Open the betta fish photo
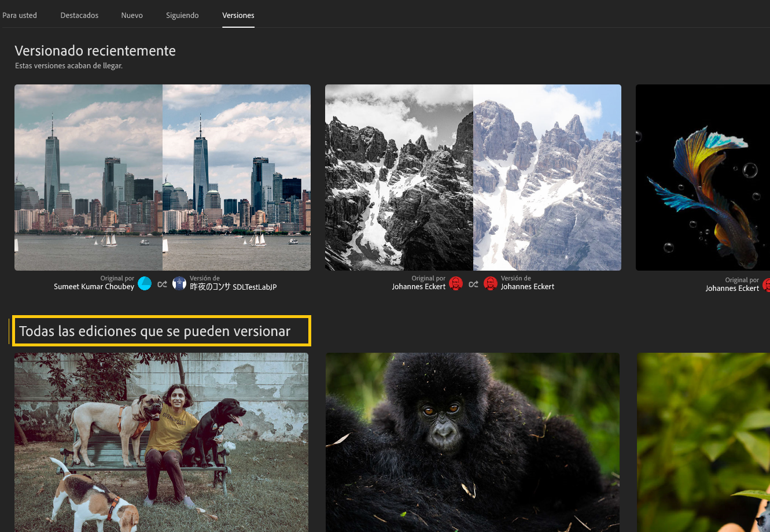Viewport: 770px width, 532px height. [x=703, y=178]
